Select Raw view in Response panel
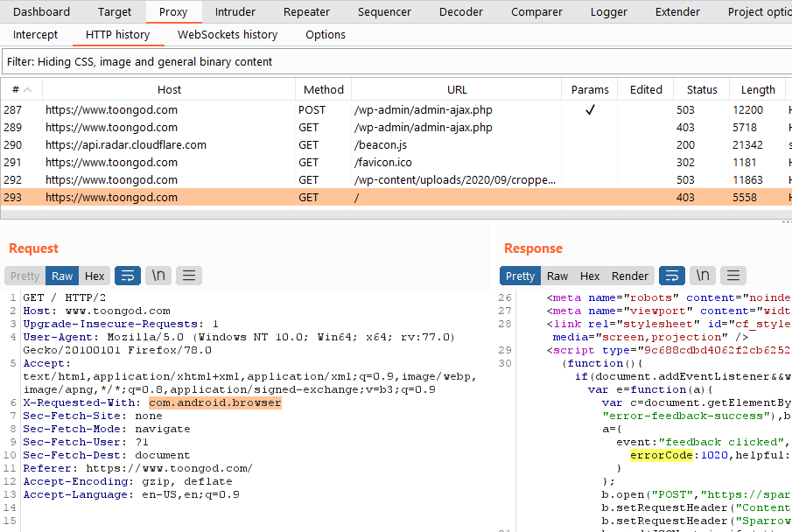The image size is (792, 532). (557, 276)
